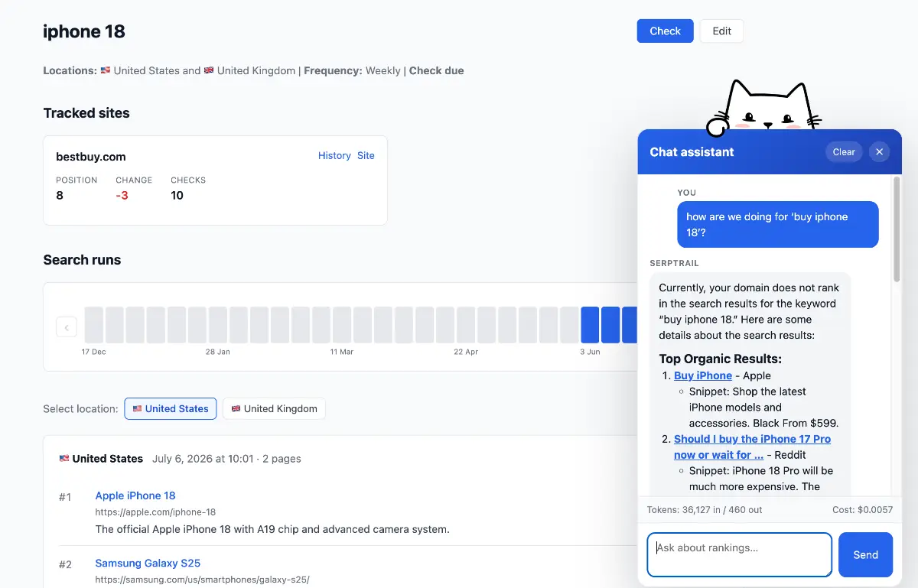The image size is (918, 588).
Task: Click the '22 Apr' date label on timeline
Action: (x=466, y=352)
